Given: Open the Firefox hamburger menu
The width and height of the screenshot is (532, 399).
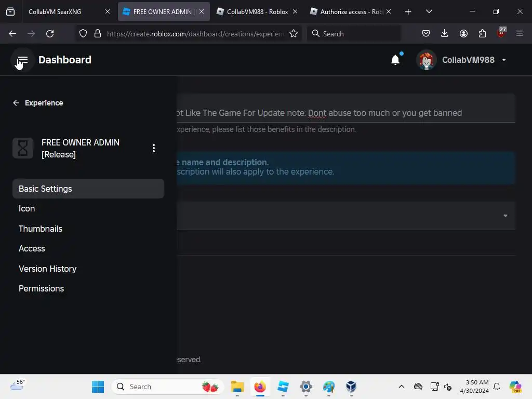Looking at the screenshot, I should point(520,34).
